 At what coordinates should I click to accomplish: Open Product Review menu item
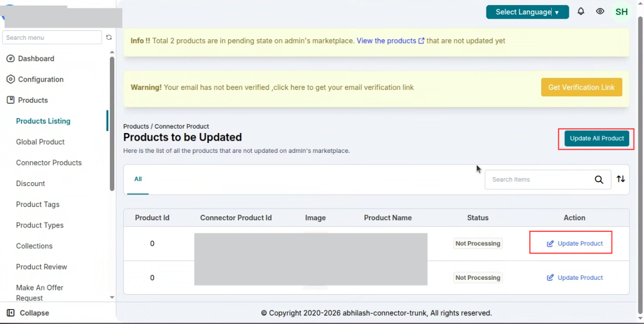click(x=41, y=267)
